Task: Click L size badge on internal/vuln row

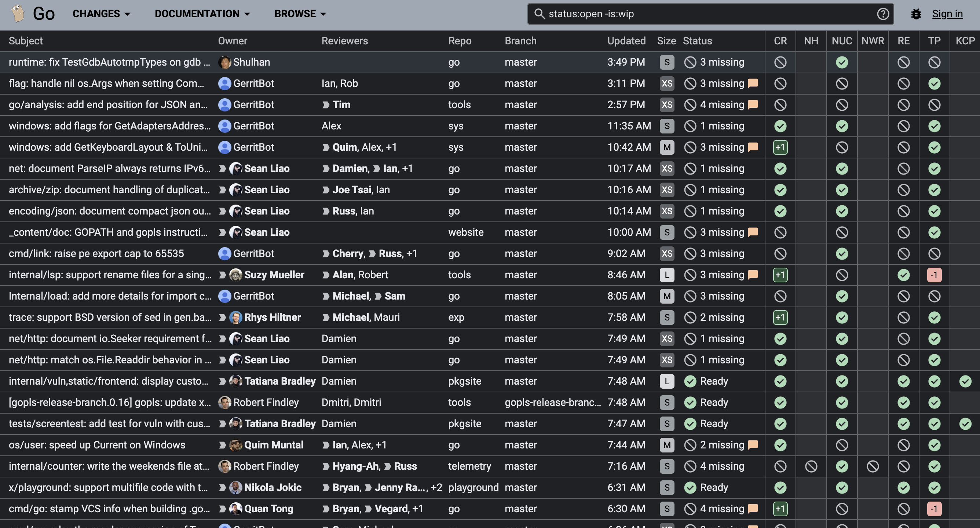Action: click(x=666, y=381)
